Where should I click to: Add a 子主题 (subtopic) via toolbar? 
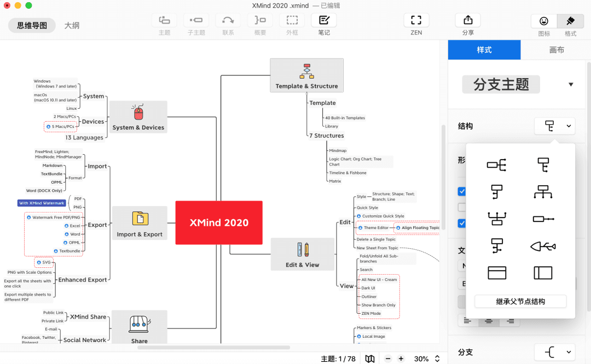coord(196,20)
